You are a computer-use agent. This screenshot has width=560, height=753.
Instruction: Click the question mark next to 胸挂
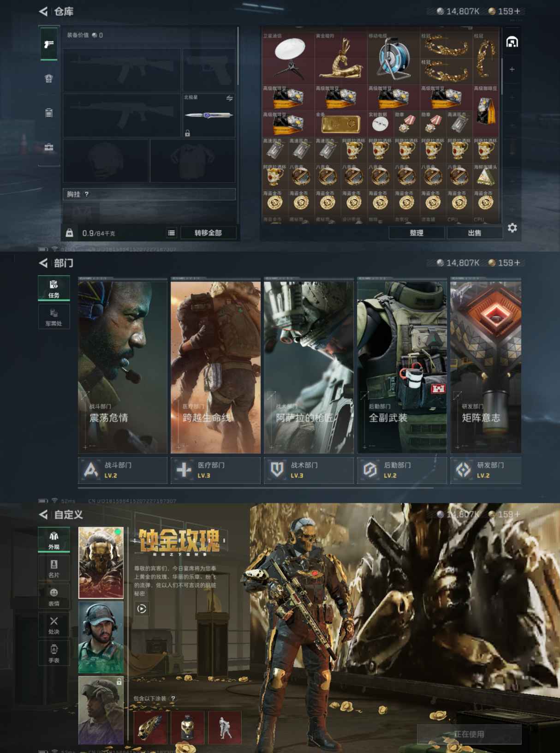(x=87, y=194)
